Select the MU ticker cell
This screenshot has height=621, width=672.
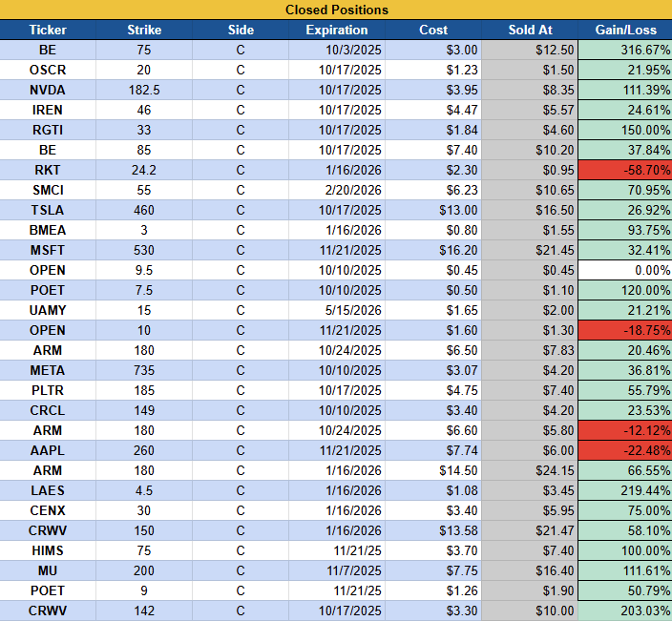[48, 570]
